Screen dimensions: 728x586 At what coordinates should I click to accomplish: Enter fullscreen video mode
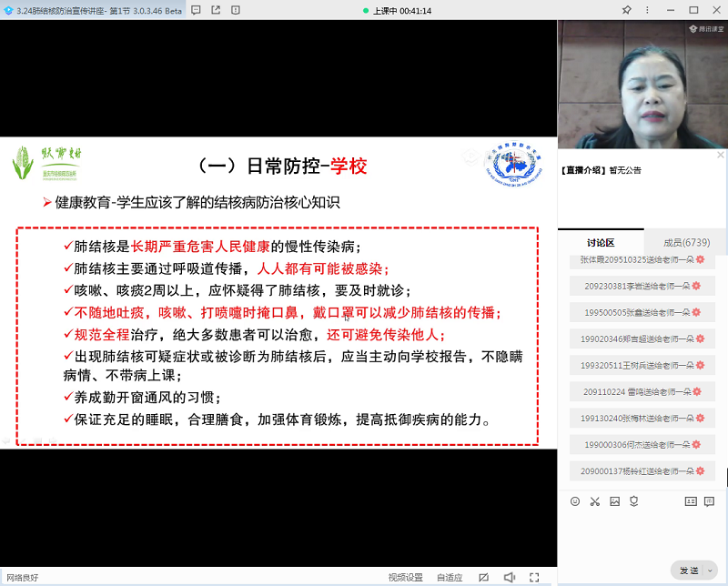(534, 577)
